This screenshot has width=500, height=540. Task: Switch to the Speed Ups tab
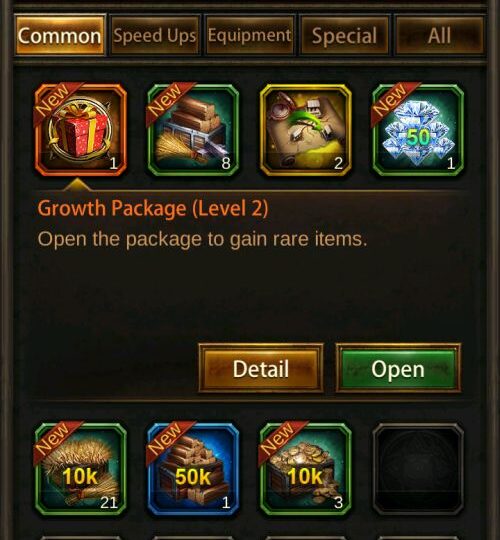click(x=155, y=35)
